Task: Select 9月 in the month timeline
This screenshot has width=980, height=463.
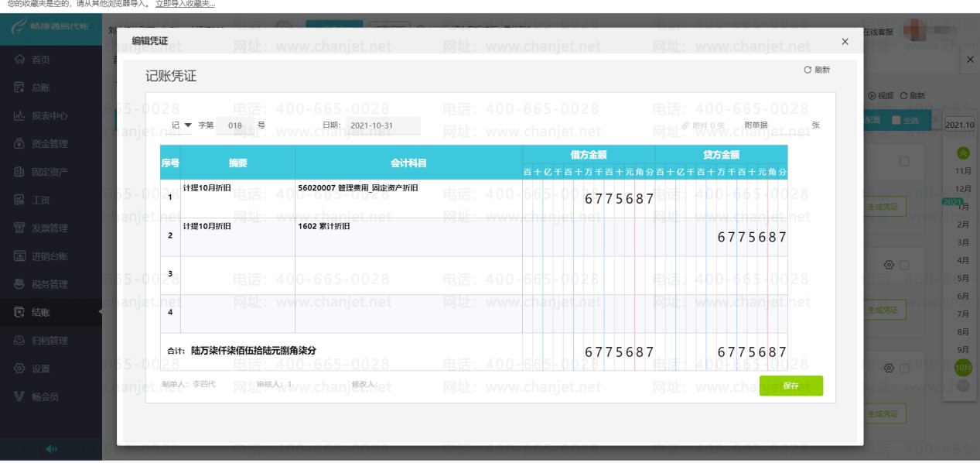Action: (x=963, y=349)
